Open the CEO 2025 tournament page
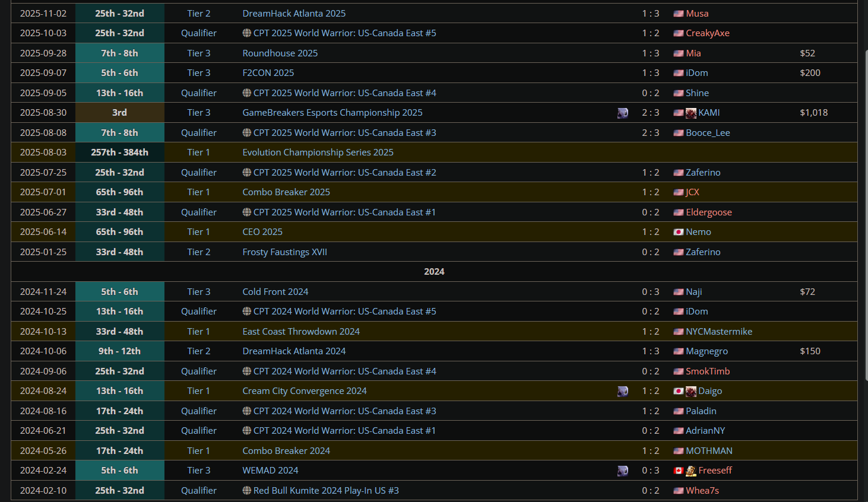This screenshot has width=868, height=502. pos(262,232)
